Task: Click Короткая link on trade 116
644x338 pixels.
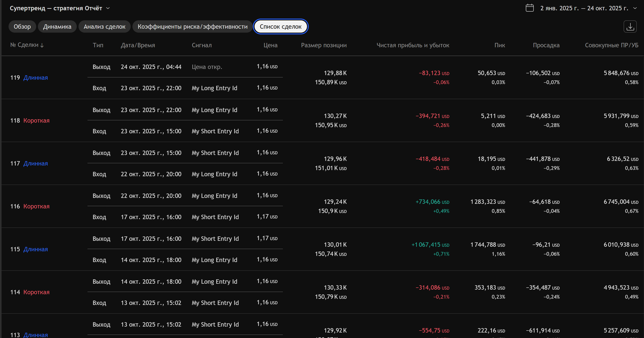Action: pyautogui.click(x=36, y=206)
